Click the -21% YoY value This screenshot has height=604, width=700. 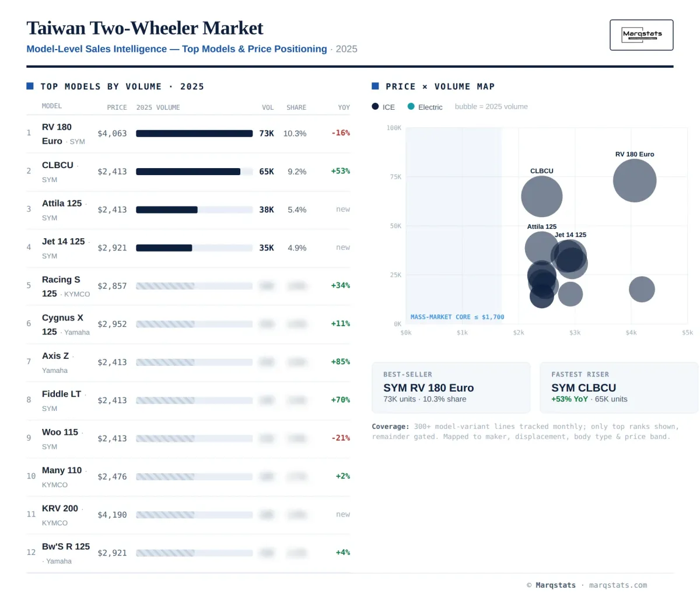click(x=341, y=438)
